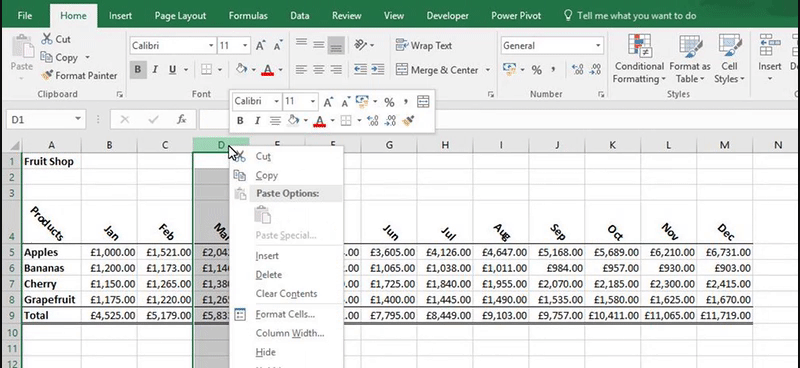Increase indent in Alignment group
800x368 pixels.
click(378, 69)
